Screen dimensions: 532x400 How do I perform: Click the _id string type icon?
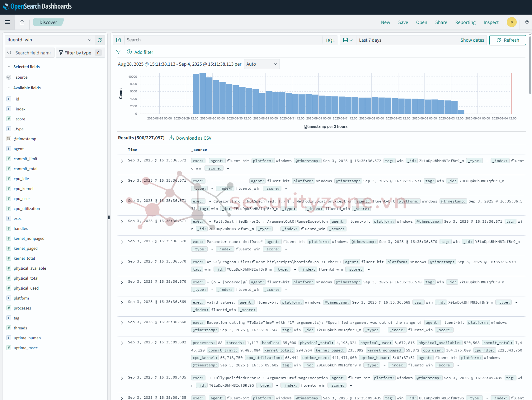(9, 99)
